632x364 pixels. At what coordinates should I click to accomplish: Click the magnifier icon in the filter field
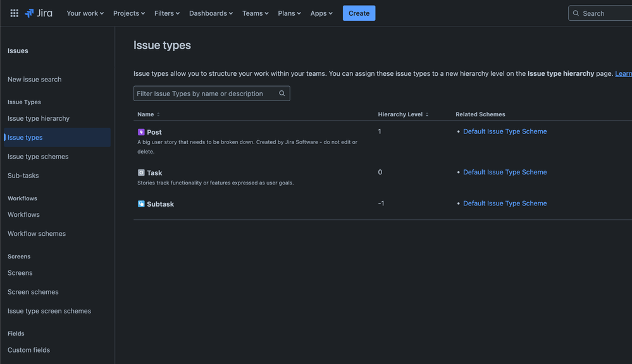282,93
